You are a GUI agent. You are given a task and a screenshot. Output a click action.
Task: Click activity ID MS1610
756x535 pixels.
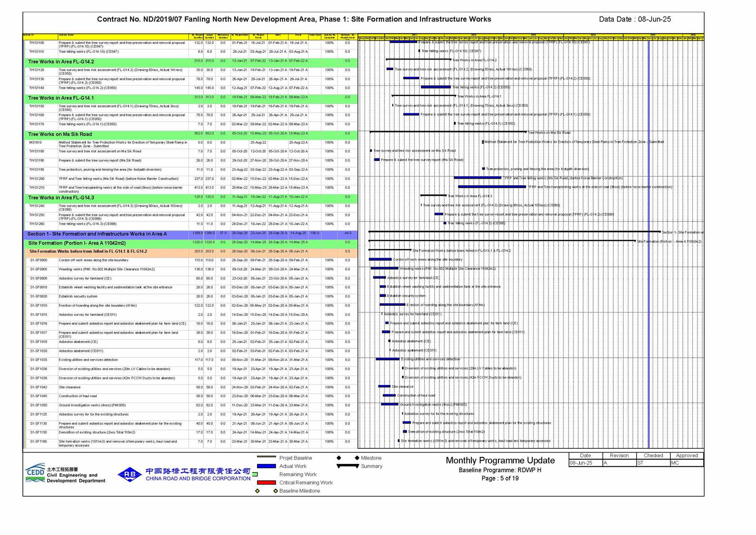click(x=35, y=142)
